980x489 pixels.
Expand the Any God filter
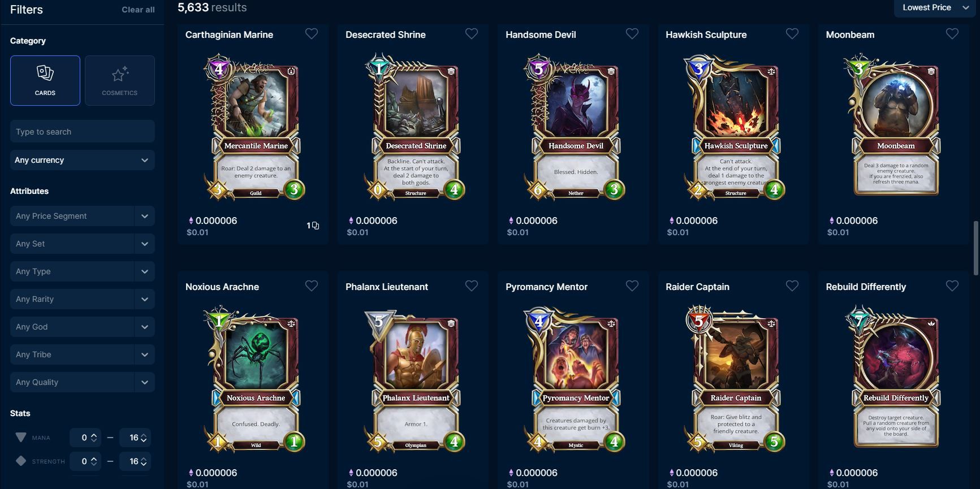(83, 327)
